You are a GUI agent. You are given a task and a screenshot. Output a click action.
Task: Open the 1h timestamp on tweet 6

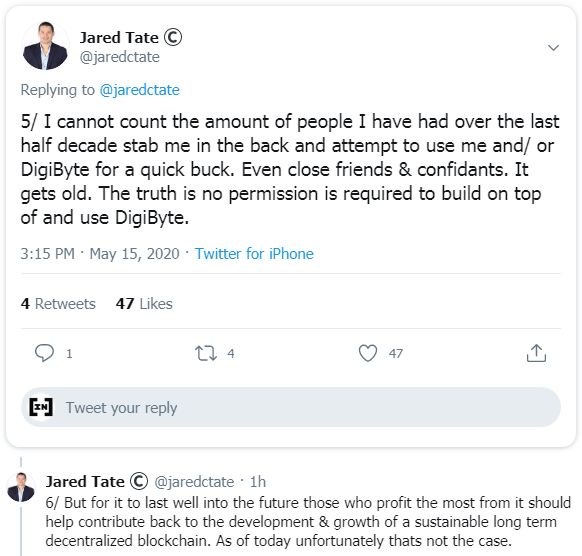258,482
